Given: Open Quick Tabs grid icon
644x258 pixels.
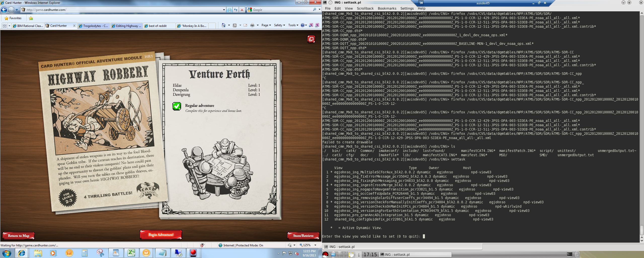Looking at the screenshot, I should 5,26.
